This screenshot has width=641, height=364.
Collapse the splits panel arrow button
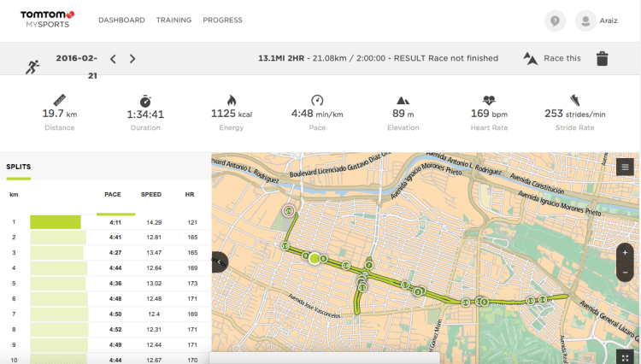click(x=220, y=262)
